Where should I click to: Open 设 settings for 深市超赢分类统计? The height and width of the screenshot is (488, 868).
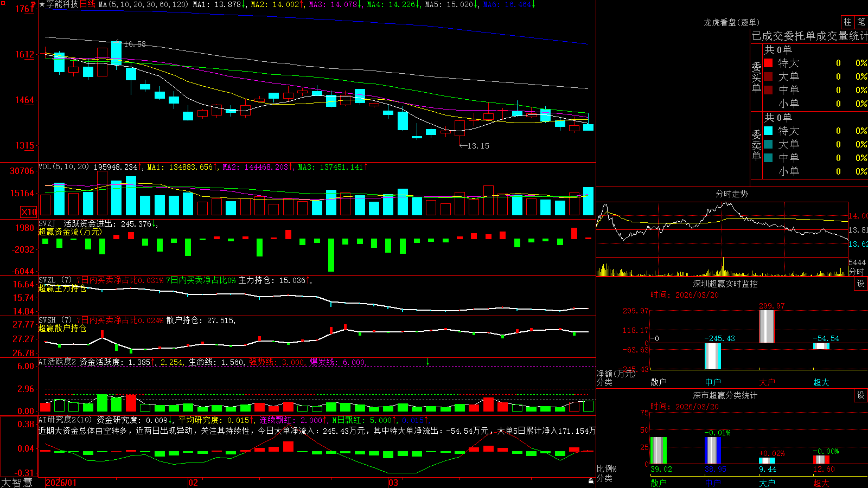coord(860,395)
